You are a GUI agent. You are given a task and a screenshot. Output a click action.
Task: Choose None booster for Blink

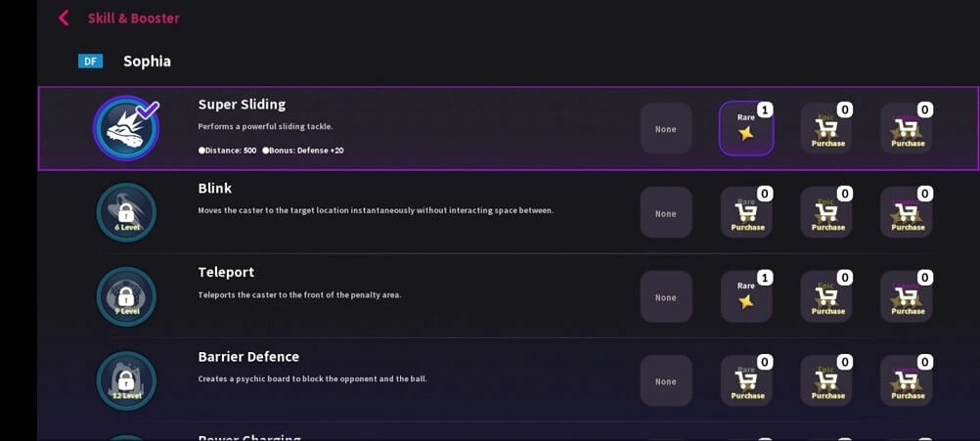(666, 212)
